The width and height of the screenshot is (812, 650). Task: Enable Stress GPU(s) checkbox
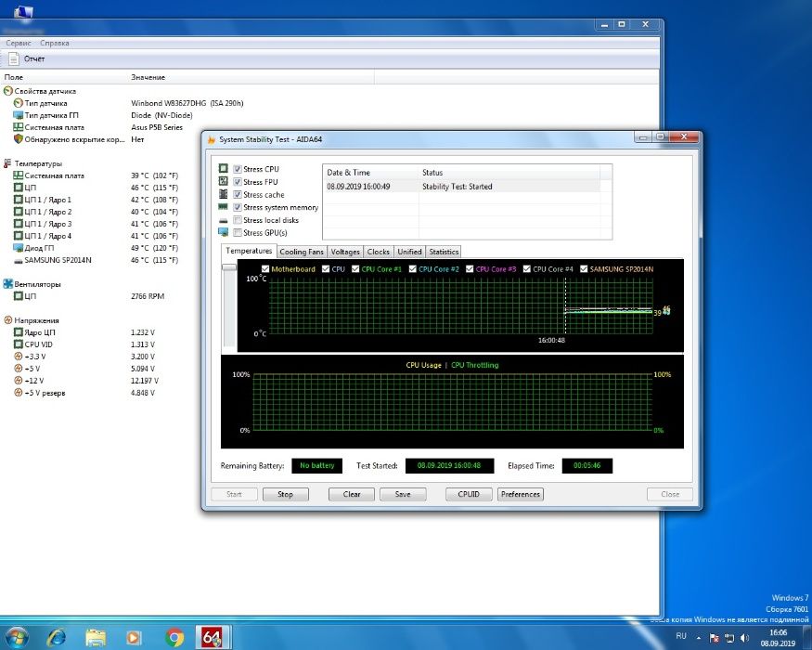pos(238,233)
